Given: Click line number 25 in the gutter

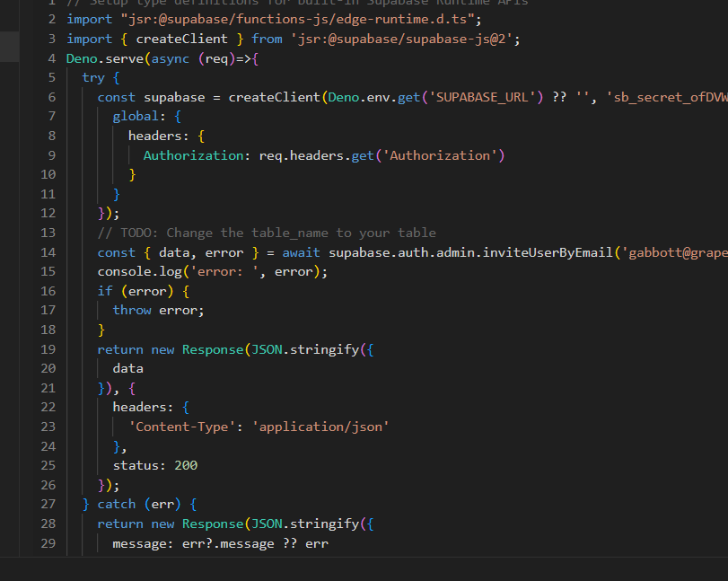Looking at the screenshot, I should pos(48,465).
